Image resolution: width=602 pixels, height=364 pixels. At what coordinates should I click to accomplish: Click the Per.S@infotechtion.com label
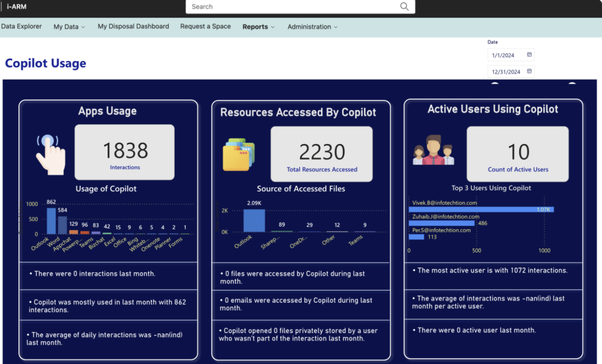pos(442,231)
